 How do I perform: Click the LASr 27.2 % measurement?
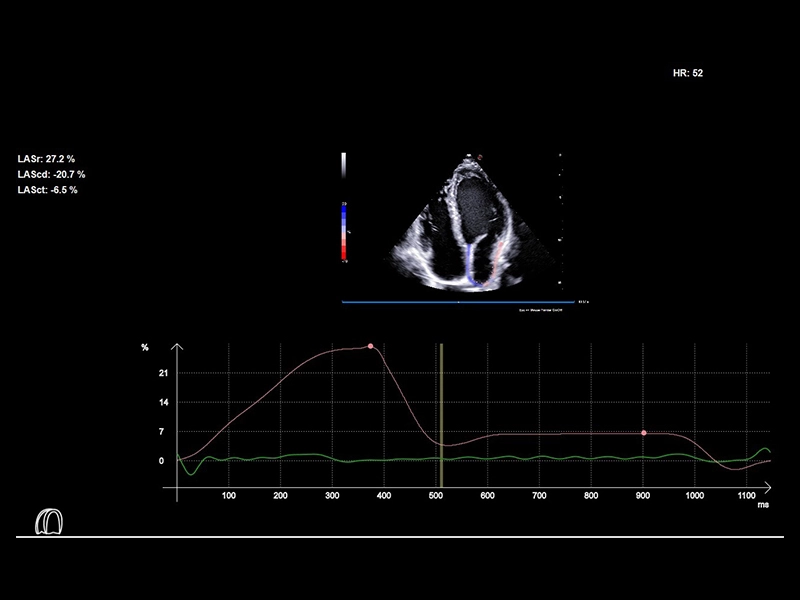pos(46,159)
